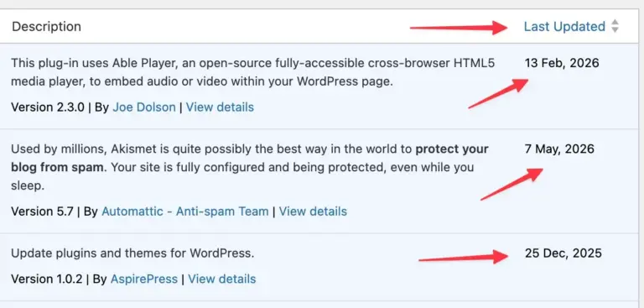Select the date 25 Dec, 2025
The width and height of the screenshot is (644, 308).
pyautogui.click(x=563, y=253)
